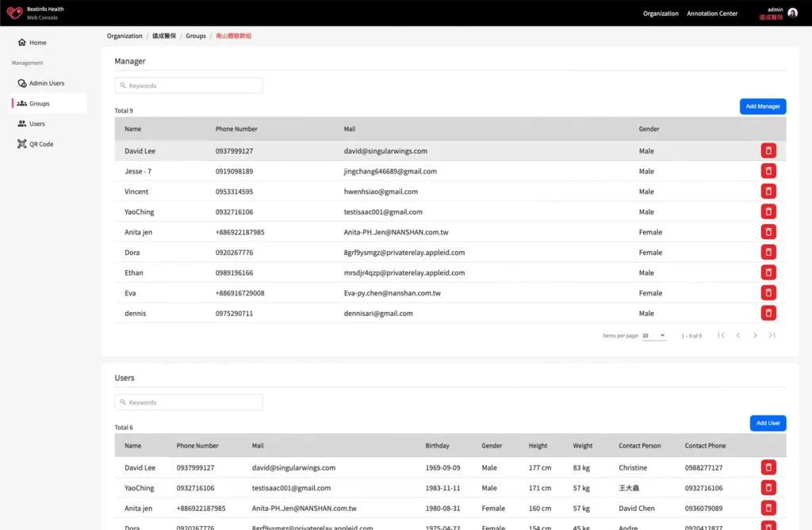Select contact phone 0936079089
This screenshot has width=812, height=530.
pos(703,509)
